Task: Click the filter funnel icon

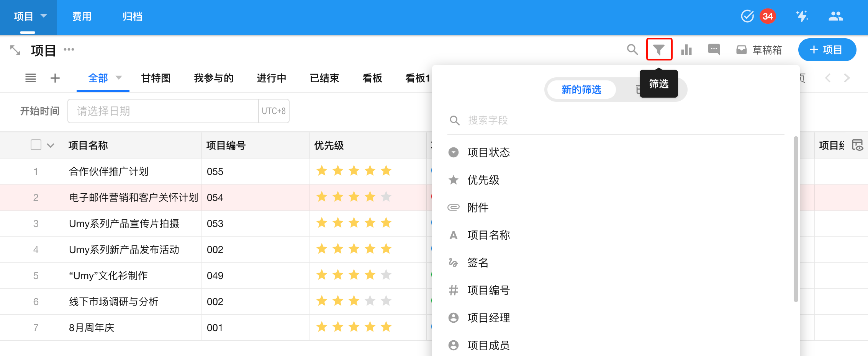Action: (x=659, y=50)
